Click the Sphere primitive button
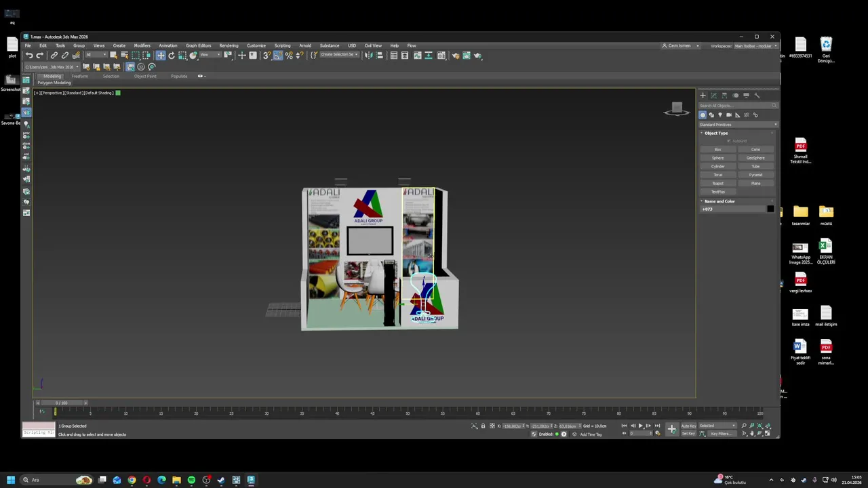Screen dimensions: 868x488 717,158
